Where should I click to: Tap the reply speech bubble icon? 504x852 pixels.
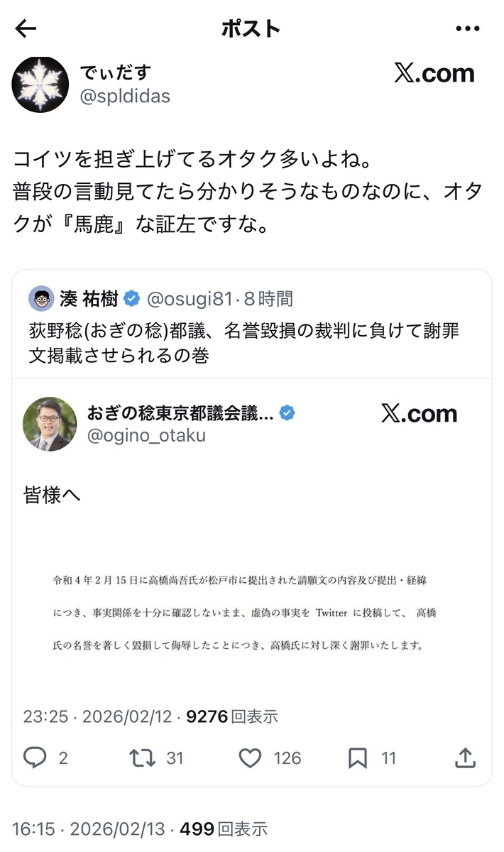[x=35, y=758]
